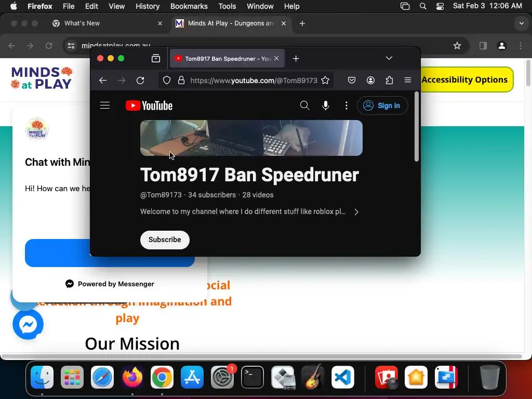532x399 pixels.
Task: Open Terminal from the Dock
Action: point(252,377)
